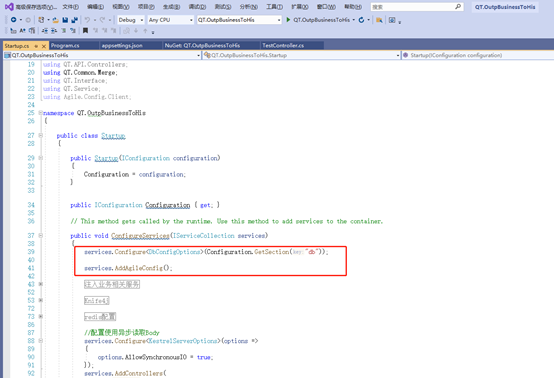Collapse ConfigureServices method at line 37

(40, 235)
